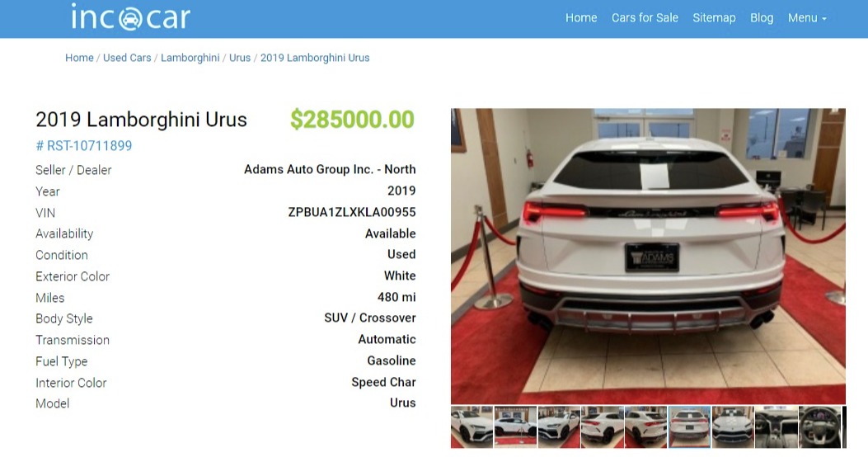Select the interior dashboard thumbnail
868x457 pixels.
[777, 426]
